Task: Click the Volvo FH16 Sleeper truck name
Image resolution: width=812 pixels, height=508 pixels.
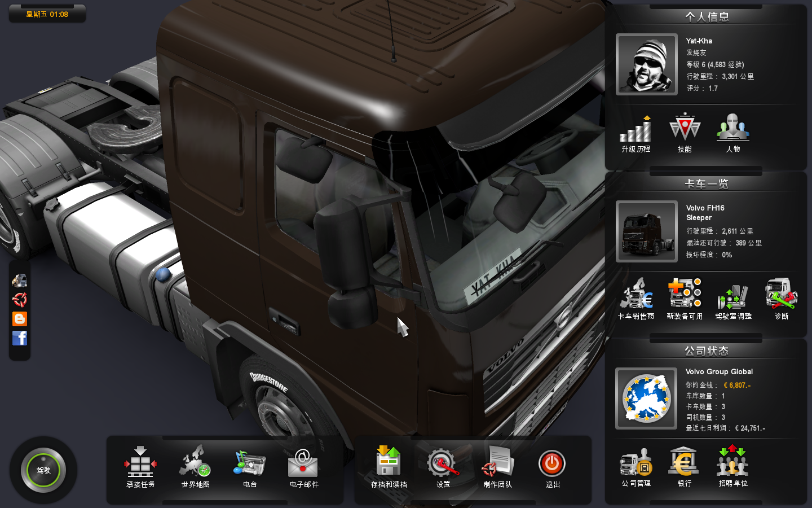Action: (705, 213)
